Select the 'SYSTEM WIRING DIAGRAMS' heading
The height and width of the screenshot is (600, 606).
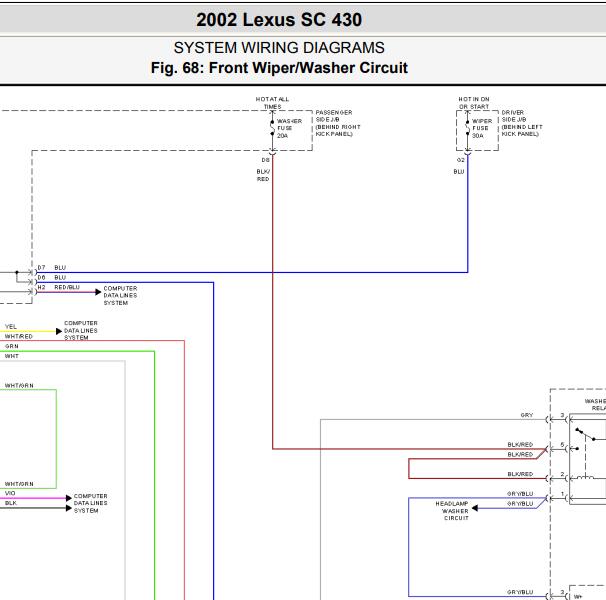coord(279,48)
